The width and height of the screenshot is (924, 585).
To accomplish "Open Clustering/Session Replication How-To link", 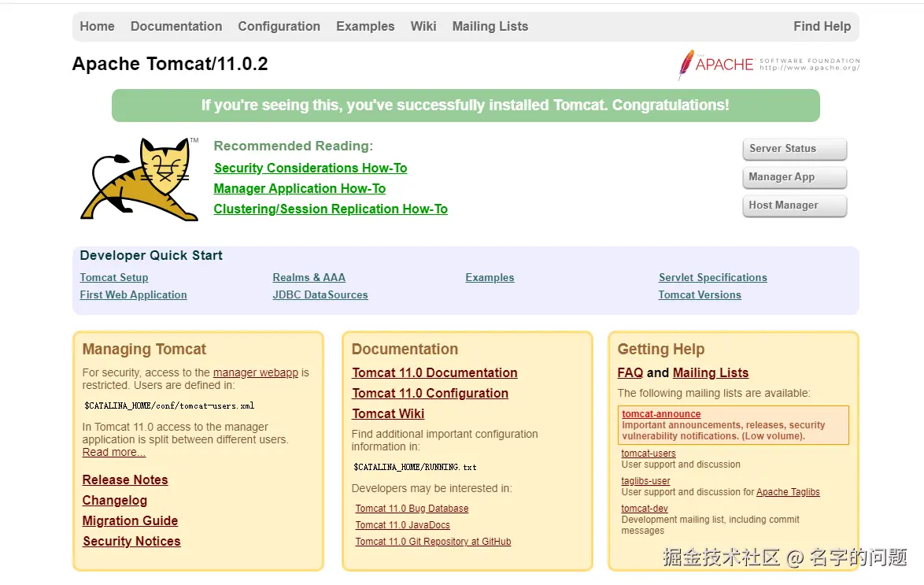I will pos(331,209).
